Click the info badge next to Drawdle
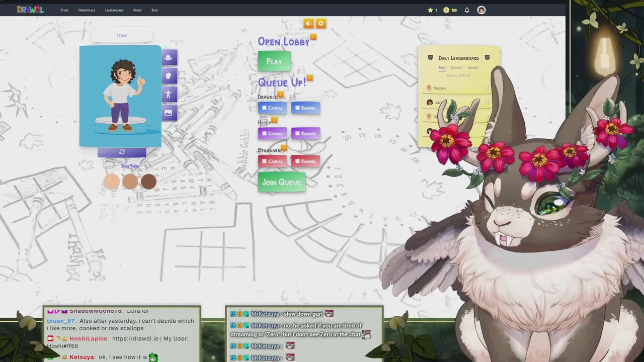 pos(280,94)
